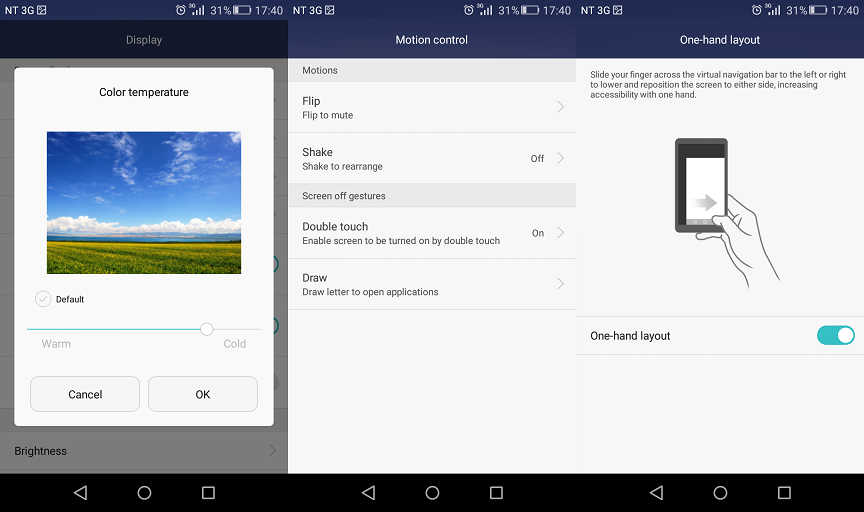The width and height of the screenshot is (864, 512).
Task: Tap the back triangle on the One-hand layout screen
Action: [x=656, y=493]
